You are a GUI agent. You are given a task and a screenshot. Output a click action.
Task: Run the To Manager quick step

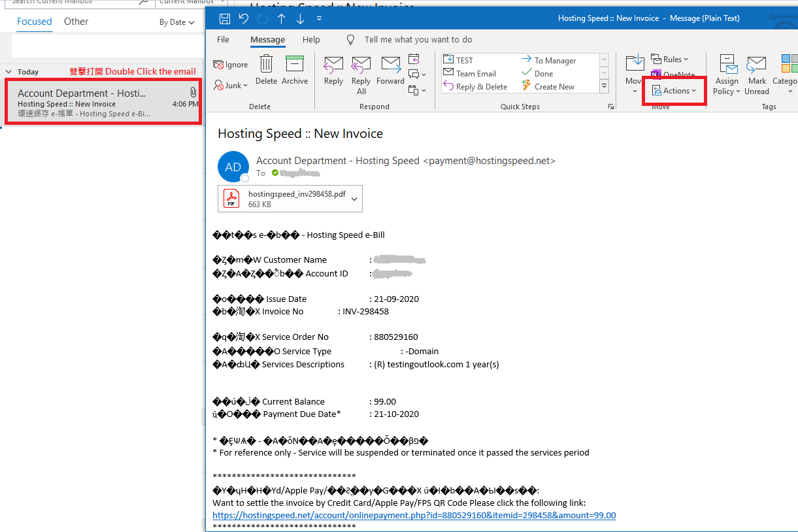(x=548, y=60)
